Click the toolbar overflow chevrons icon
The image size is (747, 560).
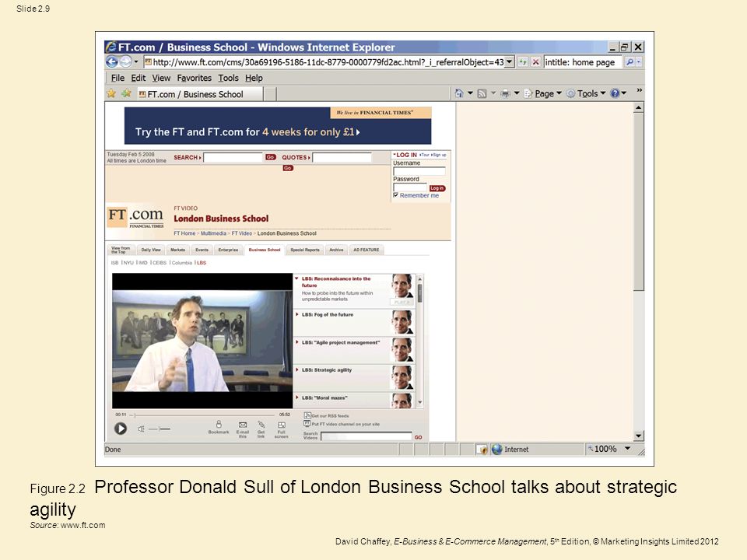click(640, 90)
